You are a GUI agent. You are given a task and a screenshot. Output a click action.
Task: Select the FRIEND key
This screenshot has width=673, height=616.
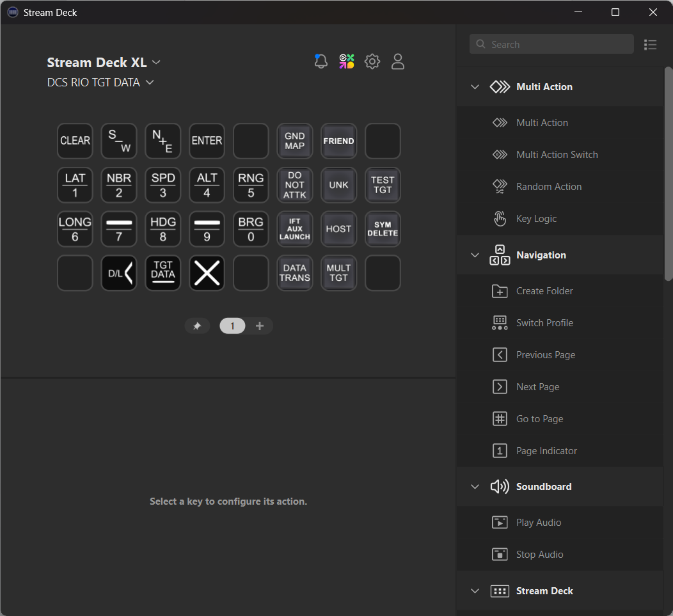[338, 141]
